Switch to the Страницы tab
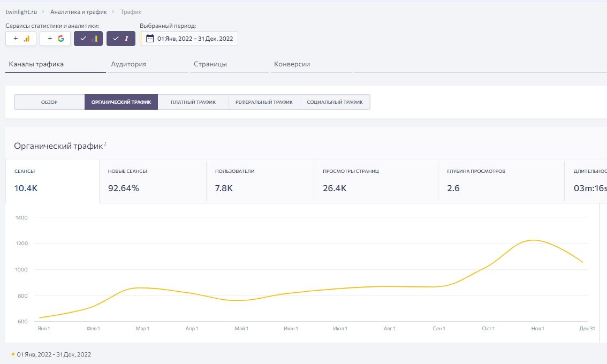 pos(230,64)
